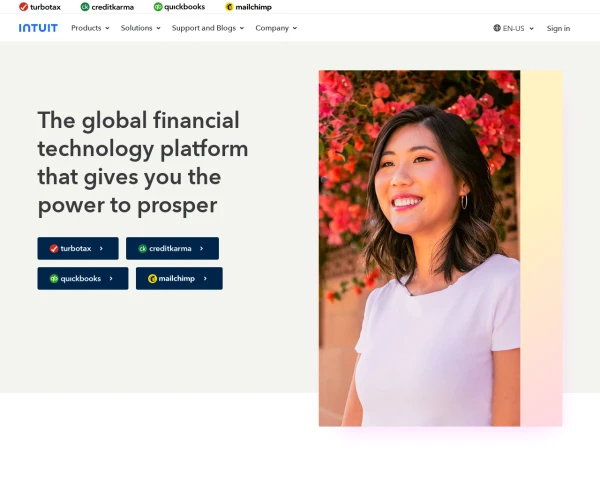Open the mailchimp link in top bar
The height and width of the screenshot is (480, 600).
(x=248, y=7)
